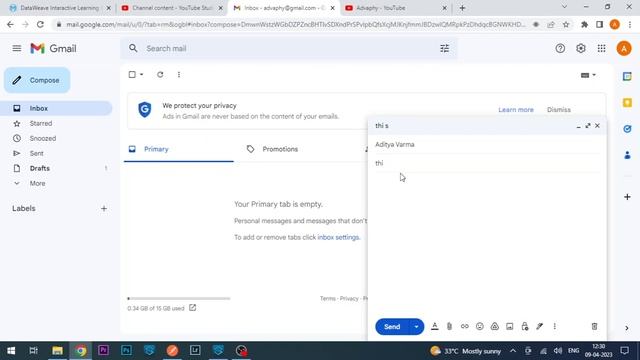The image size is (640, 360).
Task: Open the send options dropdown arrow
Action: 416,327
